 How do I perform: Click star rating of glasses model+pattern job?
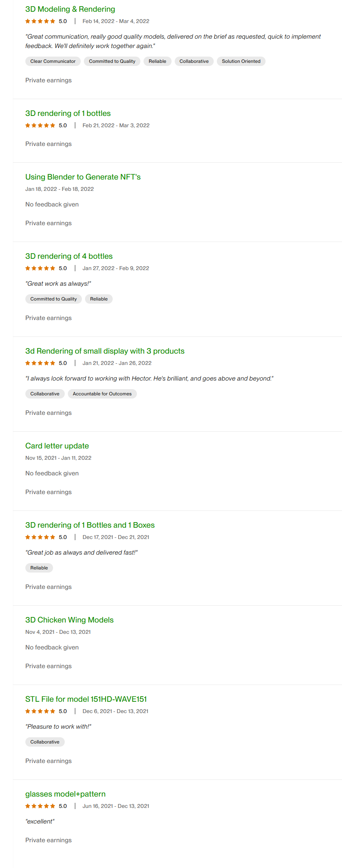point(40,806)
